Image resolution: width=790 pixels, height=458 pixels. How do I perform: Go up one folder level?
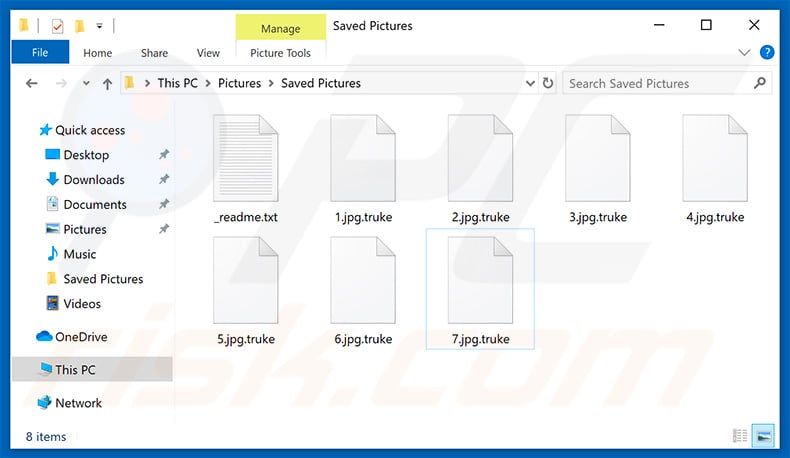click(x=107, y=84)
